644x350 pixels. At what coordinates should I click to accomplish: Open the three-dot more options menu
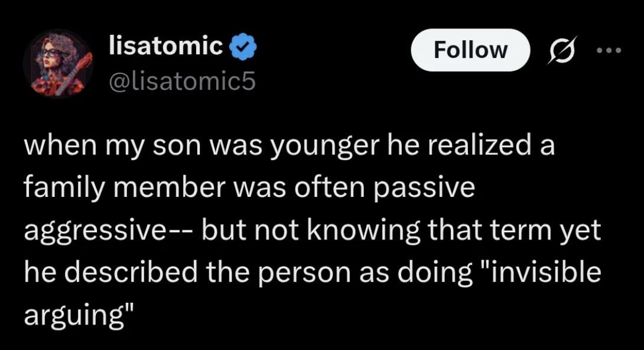610,50
